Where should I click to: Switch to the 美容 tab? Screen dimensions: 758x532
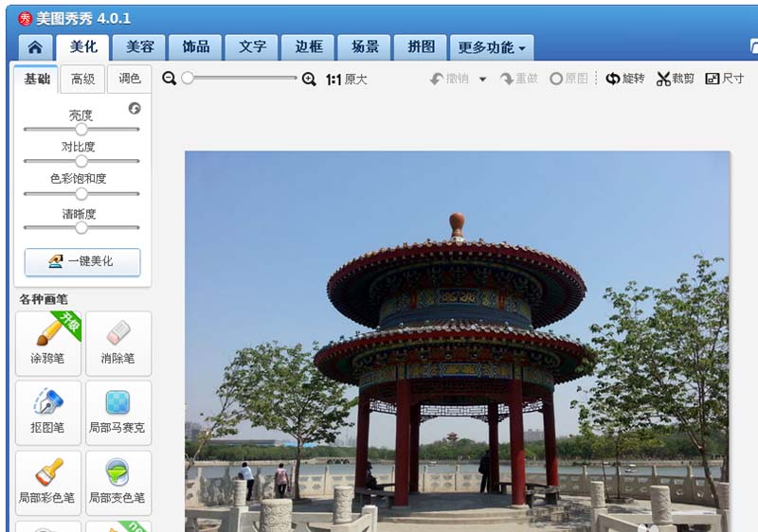point(139,47)
